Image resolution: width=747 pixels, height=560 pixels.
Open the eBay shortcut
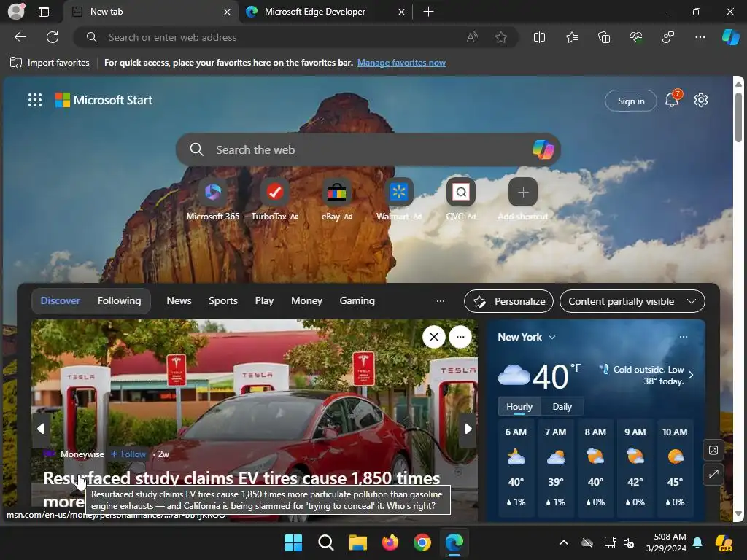tap(337, 200)
